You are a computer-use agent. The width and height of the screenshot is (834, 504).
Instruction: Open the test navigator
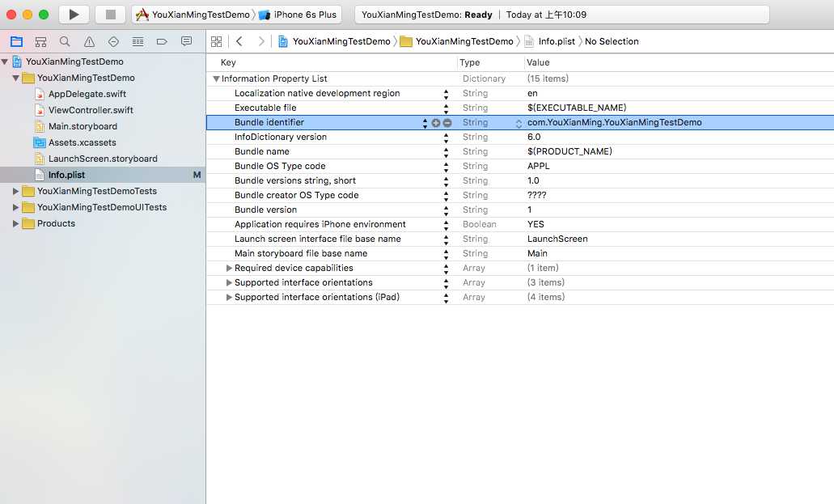click(x=113, y=41)
